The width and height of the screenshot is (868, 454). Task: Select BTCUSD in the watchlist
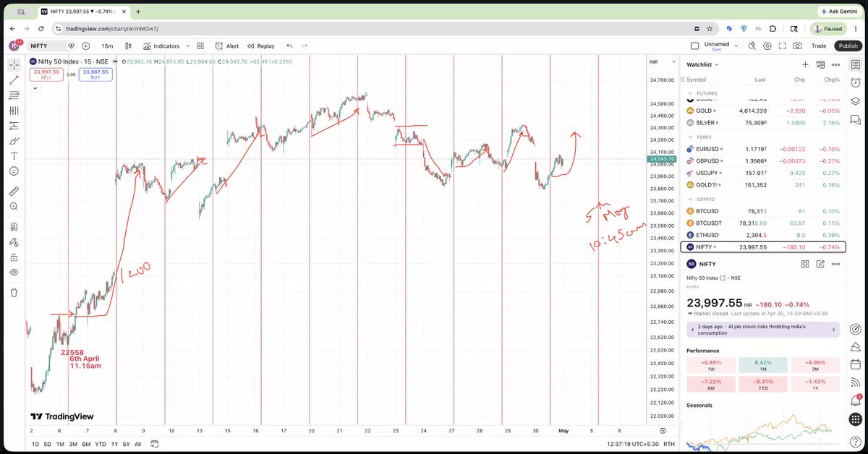(x=763, y=212)
